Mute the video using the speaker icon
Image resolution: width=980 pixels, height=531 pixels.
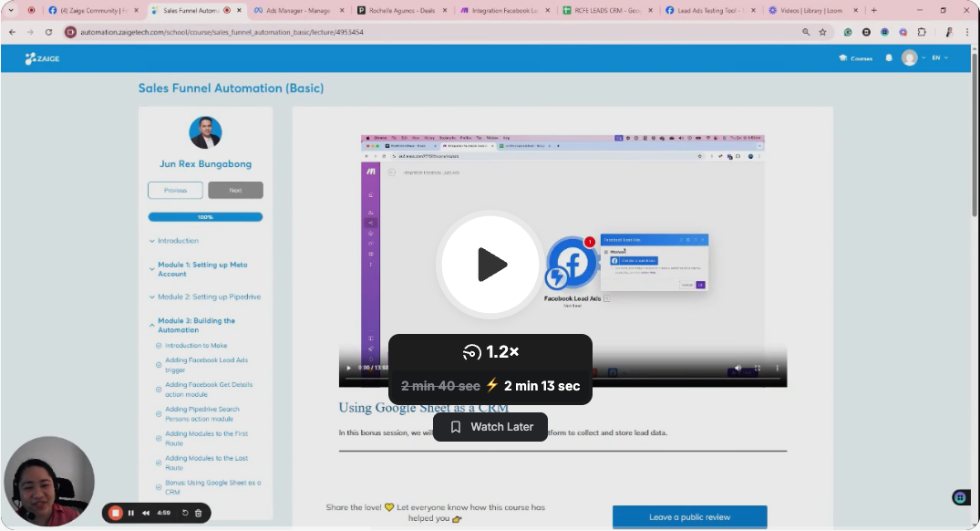coord(738,368)
